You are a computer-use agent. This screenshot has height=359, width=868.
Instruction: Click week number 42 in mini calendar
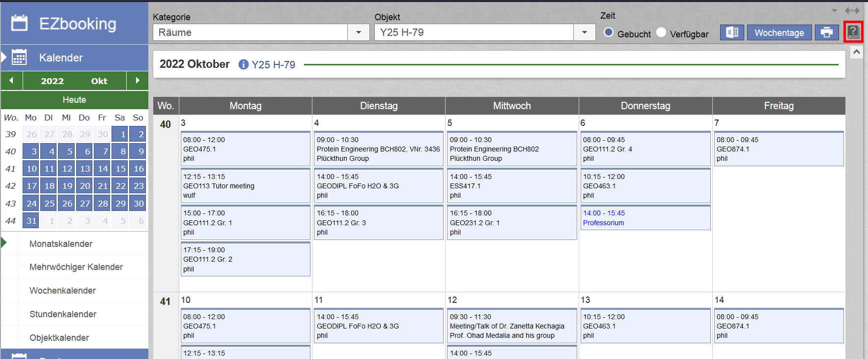tap(11, 186)
